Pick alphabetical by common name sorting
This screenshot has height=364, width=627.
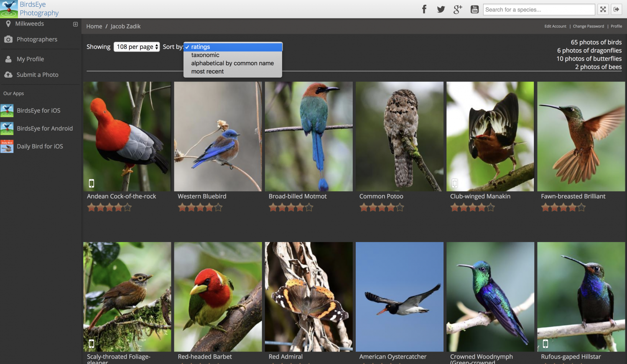(x=232, y=63)
